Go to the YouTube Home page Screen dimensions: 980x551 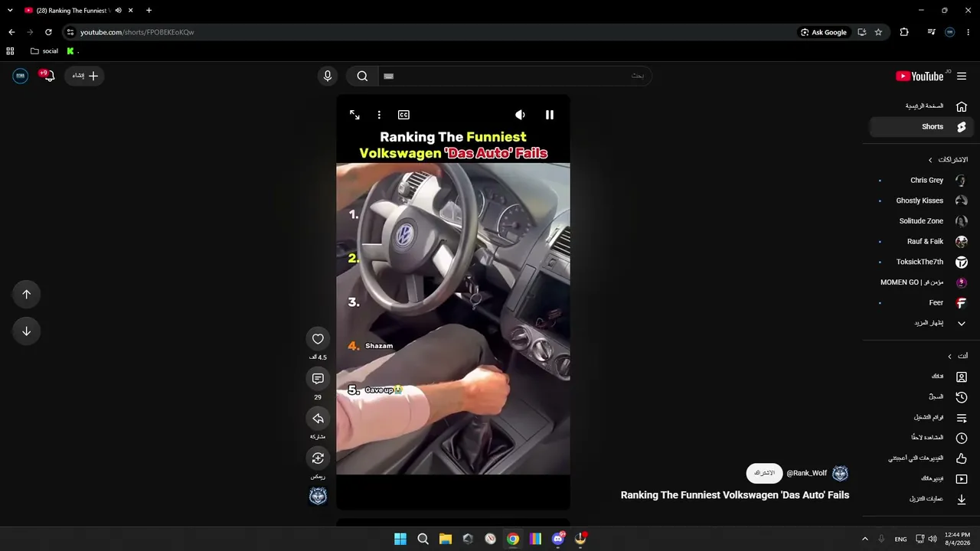pyautogui.click(x=922, y=106)
